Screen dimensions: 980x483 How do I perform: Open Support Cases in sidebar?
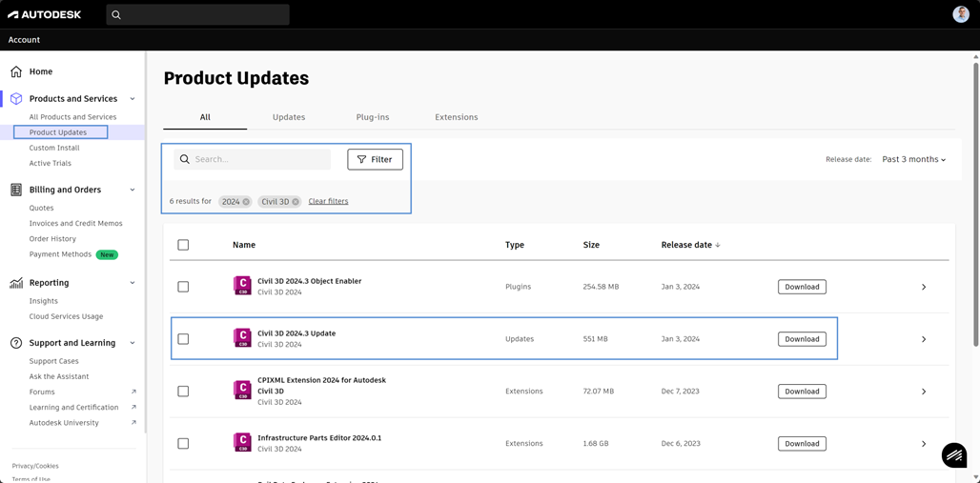pyautogui.click(x=53, y=361)
